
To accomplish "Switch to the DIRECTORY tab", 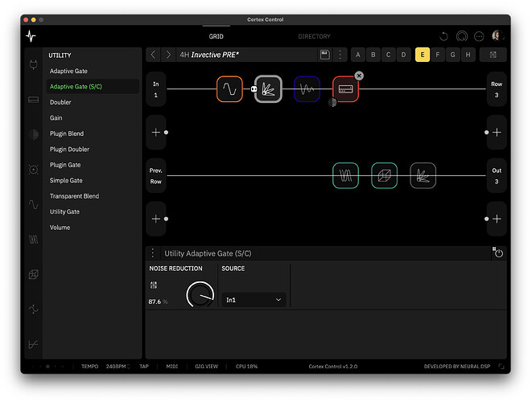I will [314, 36].
